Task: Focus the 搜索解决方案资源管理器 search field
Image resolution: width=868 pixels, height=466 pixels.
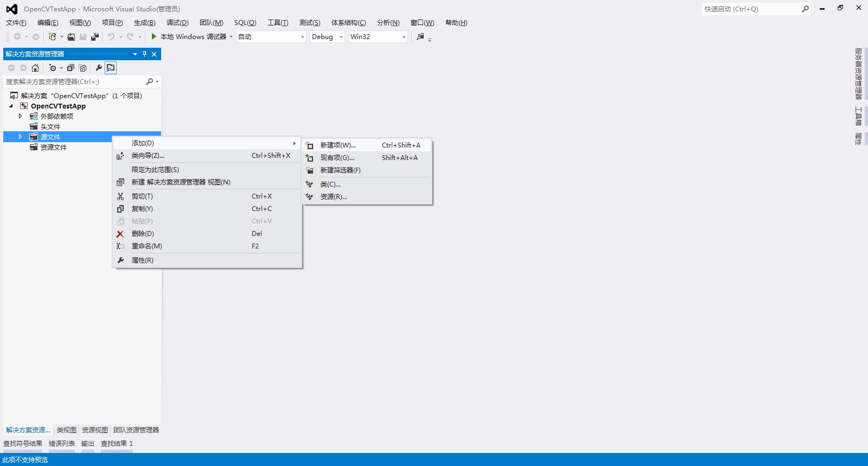Action: [x=74, y=82]
